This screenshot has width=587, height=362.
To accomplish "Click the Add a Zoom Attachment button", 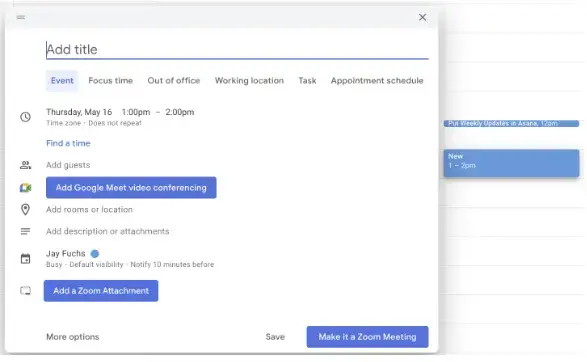I will (x=101, y=290).
